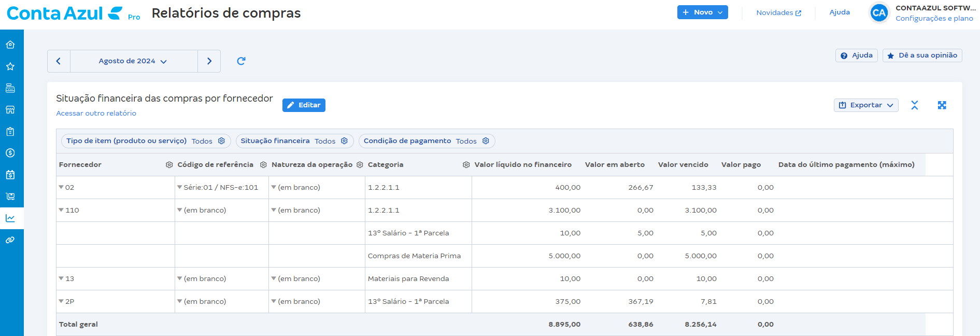Screen dimensions: 980x336
Task: Collapse supplier row 2P
Action: pos(61,301)
